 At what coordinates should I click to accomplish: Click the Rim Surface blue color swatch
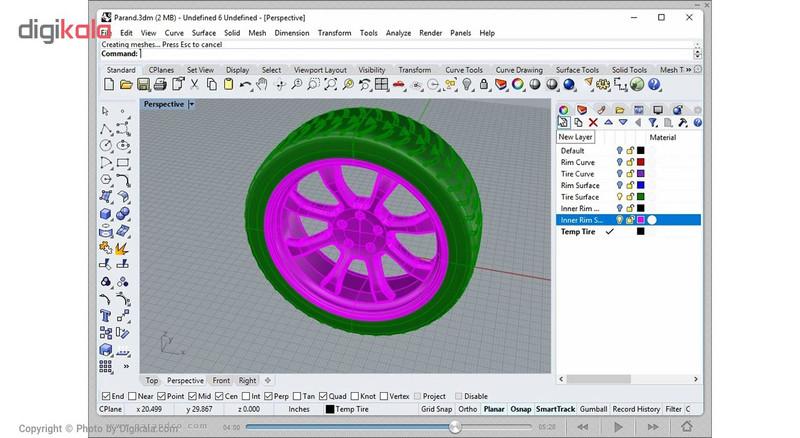click(x=641, y=185)
